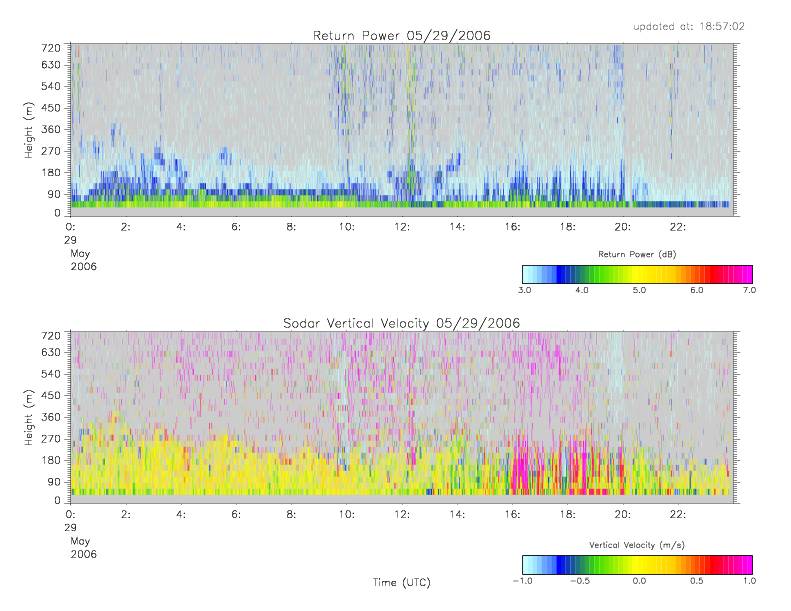Click the 90 height tick on Return Power plot

[x=54, y=194]
